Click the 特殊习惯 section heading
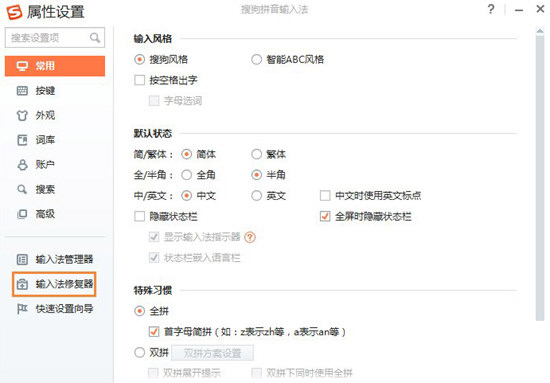Image resolution: width=550 pixels, height=383 pixels. coord(153,290)
